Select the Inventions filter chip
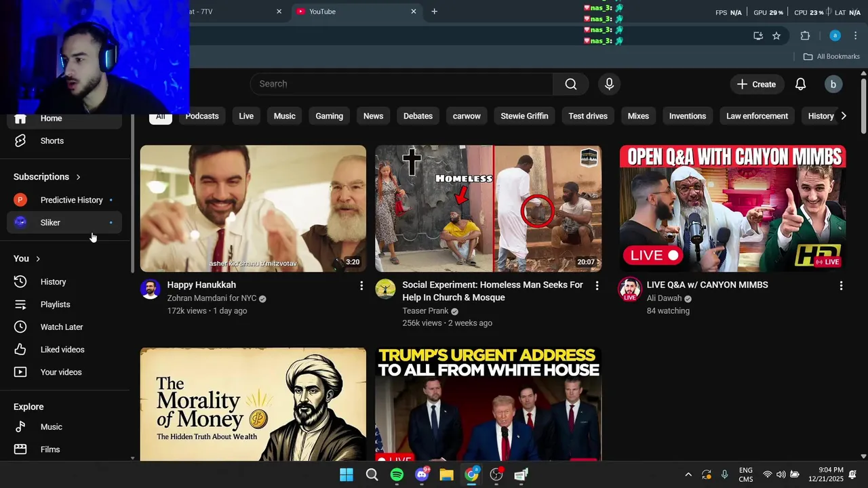The width and height of the screenshot is (868, 488). [688, 116]
